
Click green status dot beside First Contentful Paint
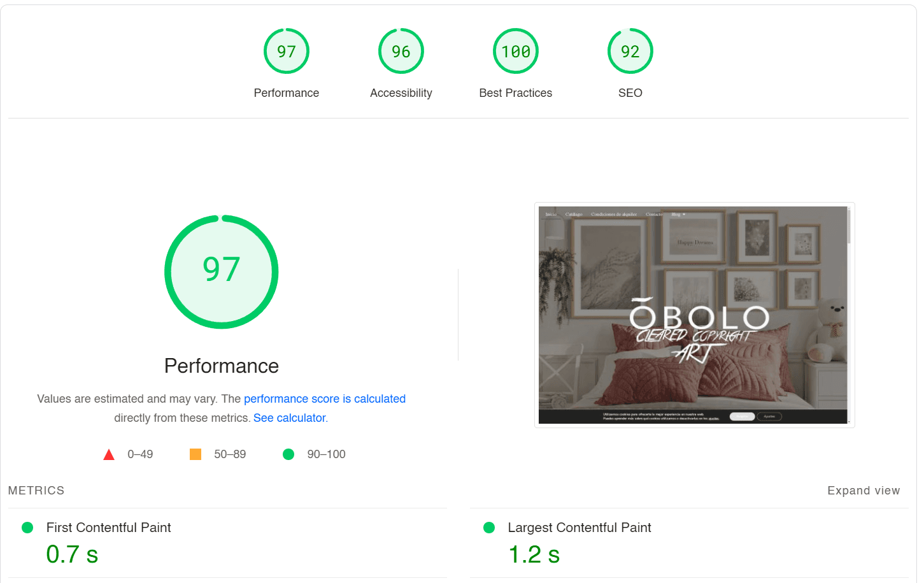(27, 528)
